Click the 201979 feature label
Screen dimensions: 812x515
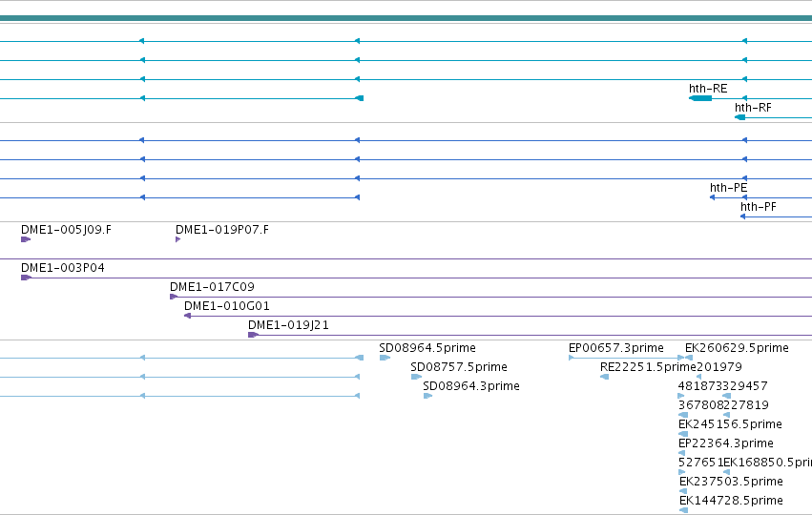click(x=719, y=367)
